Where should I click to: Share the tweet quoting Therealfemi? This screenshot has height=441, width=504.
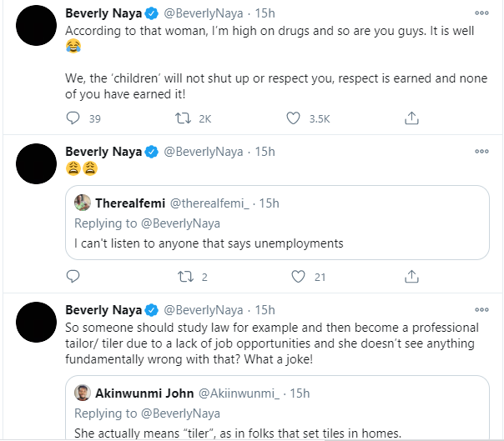[411, 276]
